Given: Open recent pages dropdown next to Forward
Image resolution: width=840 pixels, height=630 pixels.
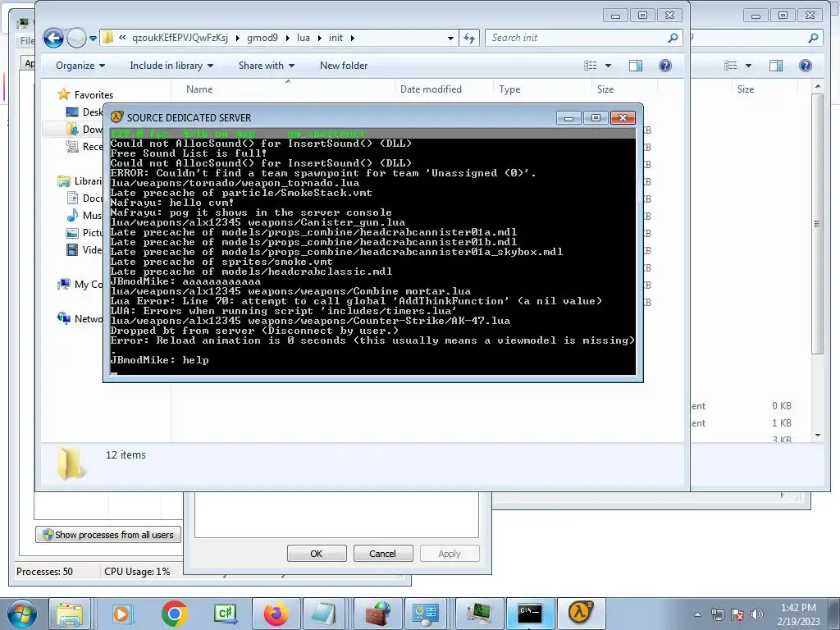Looking at the screenshot, I should pos(93,39).
